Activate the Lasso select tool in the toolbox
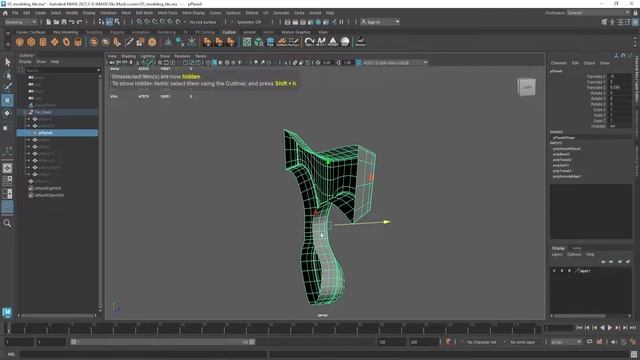The image size is (640, 360). pyautogui.click(x=7, y=75)
